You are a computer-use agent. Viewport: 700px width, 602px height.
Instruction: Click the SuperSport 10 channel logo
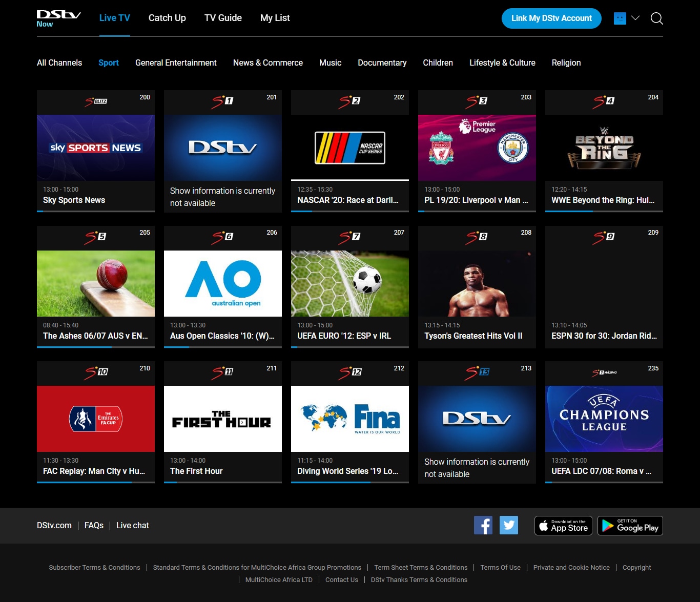(96, 372)
